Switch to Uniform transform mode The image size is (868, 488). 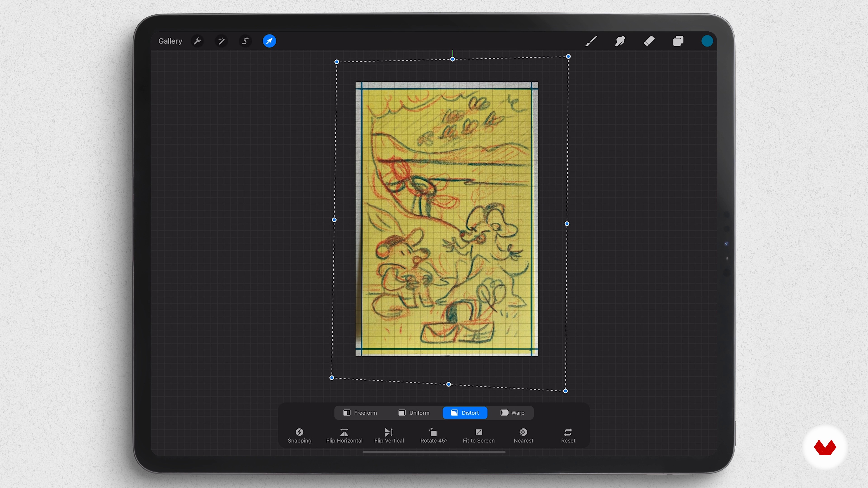(x=414, y=413)
